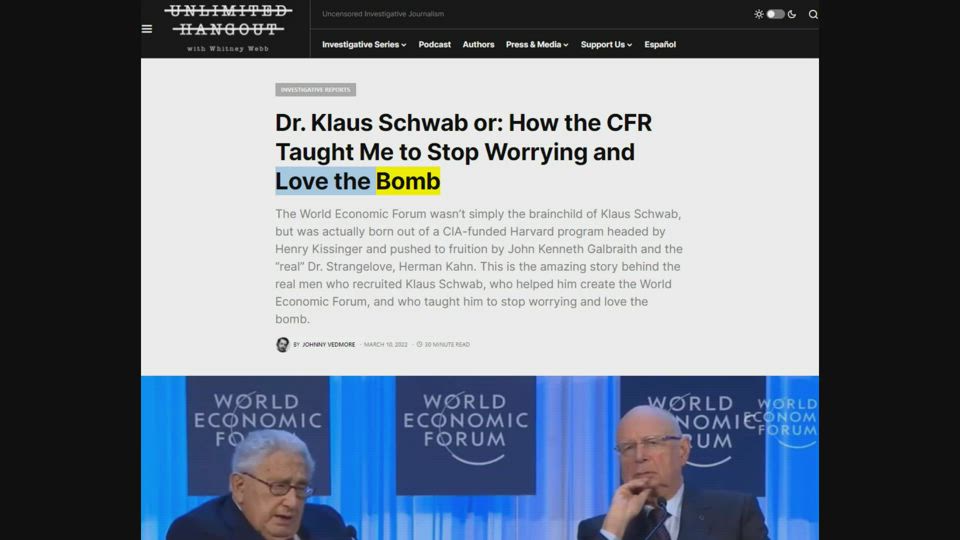The width and height of the screenshot is (960, 540).
Task: Click the clock reading-time icon
Action: point(419,345)
